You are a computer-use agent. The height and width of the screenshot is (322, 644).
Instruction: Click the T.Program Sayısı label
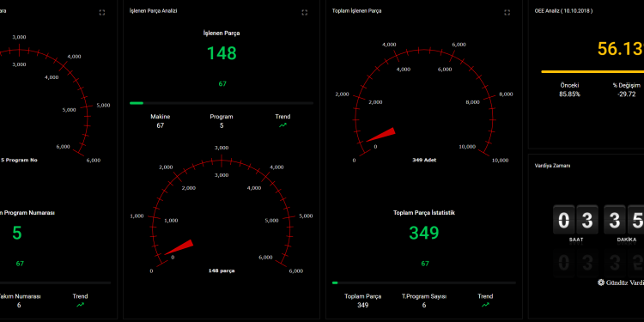424,296
